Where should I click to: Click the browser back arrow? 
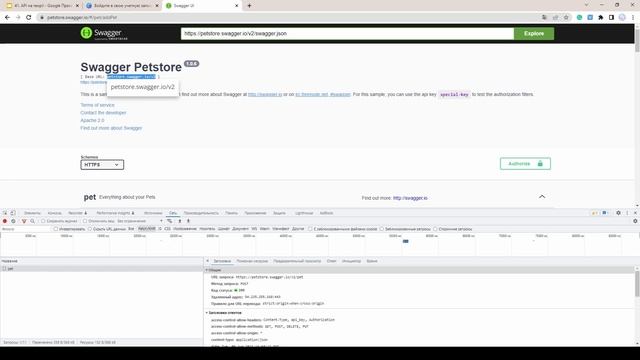[x=7, y=18]
